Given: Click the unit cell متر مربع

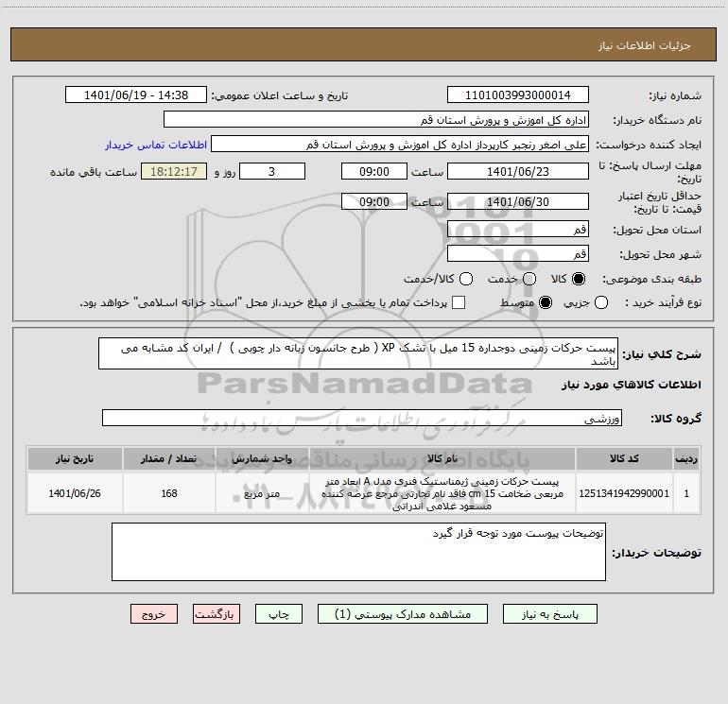Looking at the screenshot, I should [262, 493].
